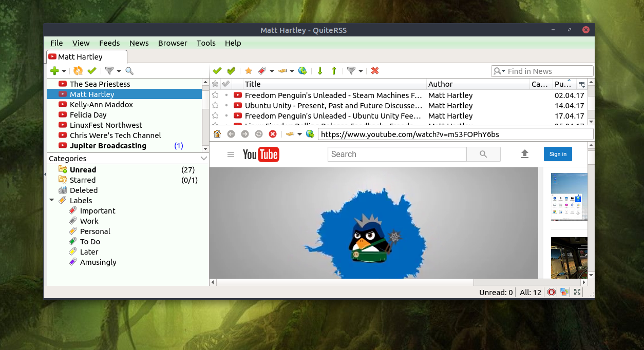Click the fullscreen arrows icon in status bar

pyautogui.click(x=577, y=292)
